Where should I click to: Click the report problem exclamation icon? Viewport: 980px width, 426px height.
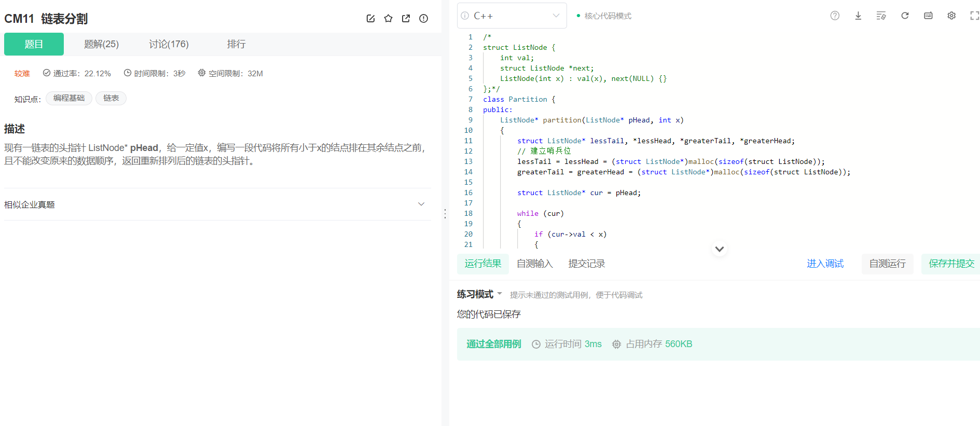[x=423, y=19]
